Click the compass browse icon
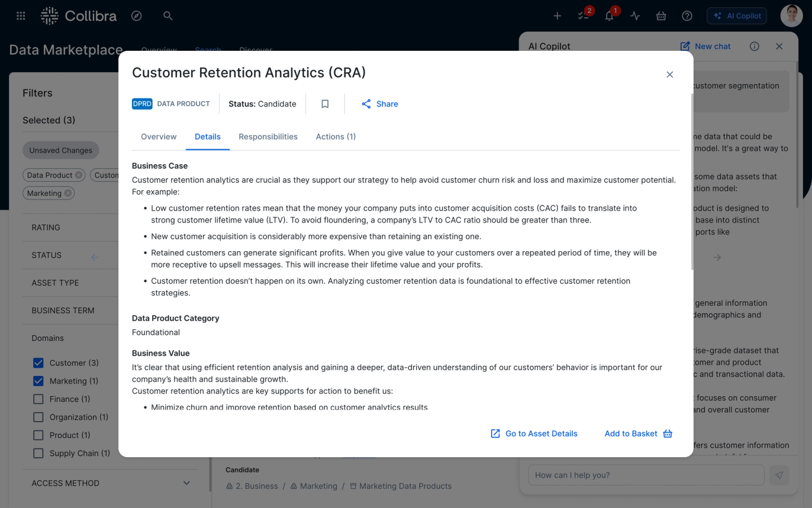Viewport: 812px width, 508px height. point(136,16)
